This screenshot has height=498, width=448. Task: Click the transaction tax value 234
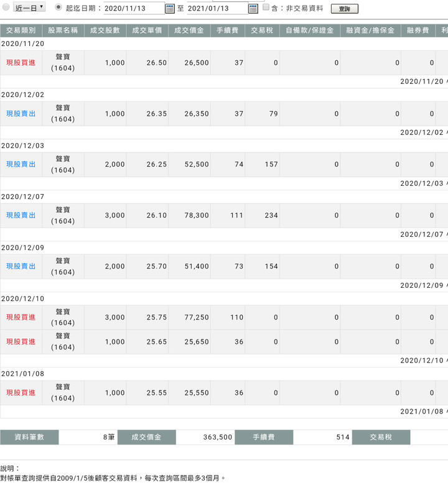271,215
